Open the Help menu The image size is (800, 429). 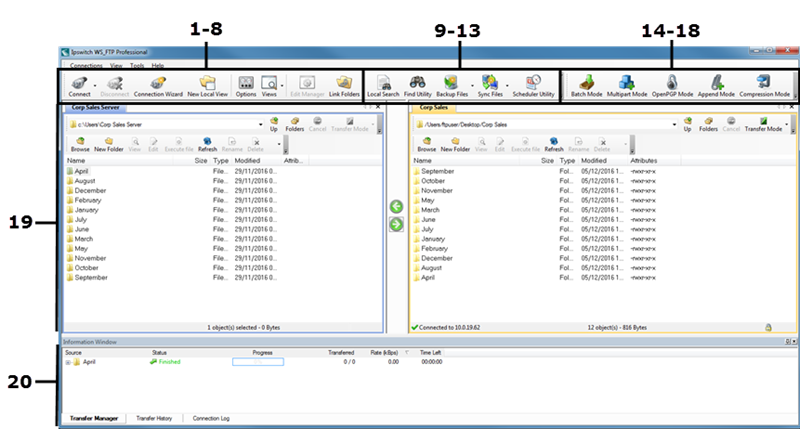coord(158,66)
